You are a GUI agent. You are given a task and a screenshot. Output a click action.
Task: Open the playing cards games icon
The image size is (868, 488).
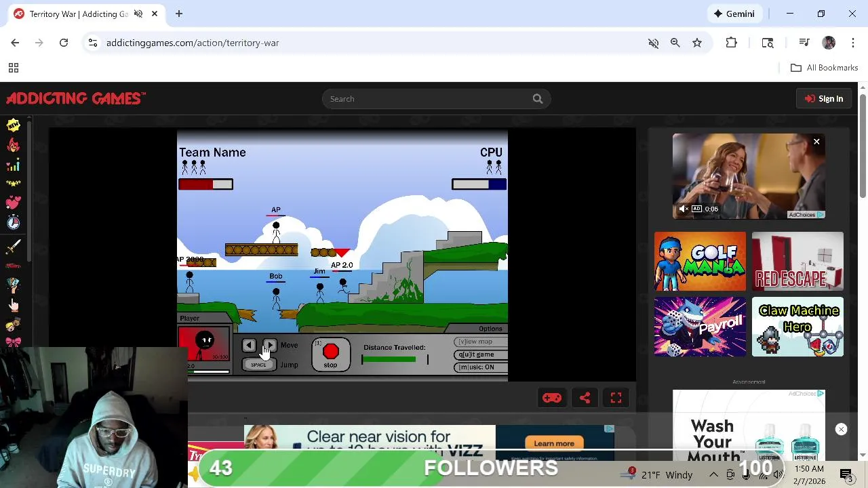[x=13, y=285]
